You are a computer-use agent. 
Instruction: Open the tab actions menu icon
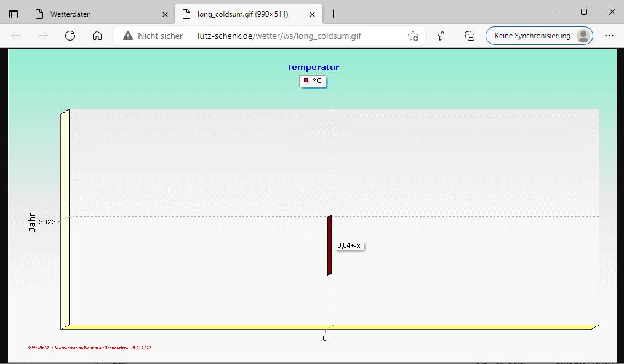click(14, 14)
